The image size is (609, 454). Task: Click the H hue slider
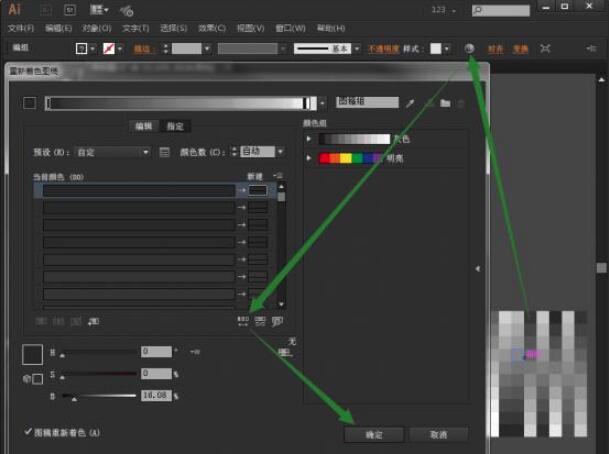click(x=98, y=352)
